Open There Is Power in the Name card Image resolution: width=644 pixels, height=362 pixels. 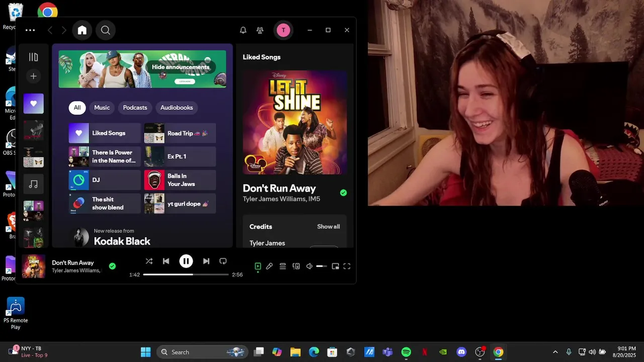tap(105, 156)
